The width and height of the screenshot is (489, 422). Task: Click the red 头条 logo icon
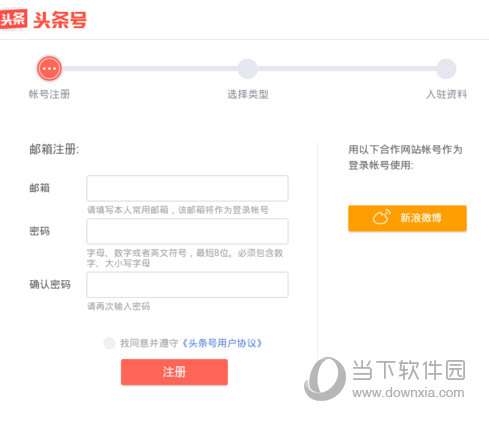pyautogui.click(x=13, y=20)
